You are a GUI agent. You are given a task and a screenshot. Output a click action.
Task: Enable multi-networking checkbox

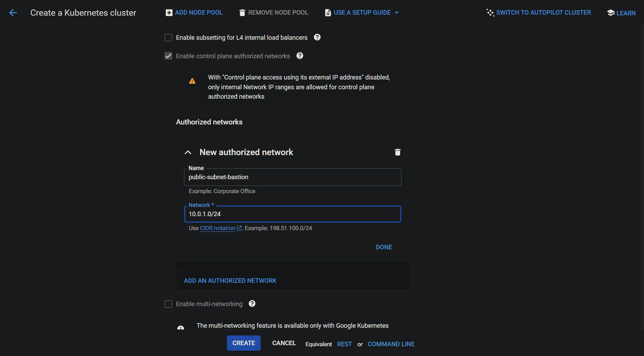[168, 304]
